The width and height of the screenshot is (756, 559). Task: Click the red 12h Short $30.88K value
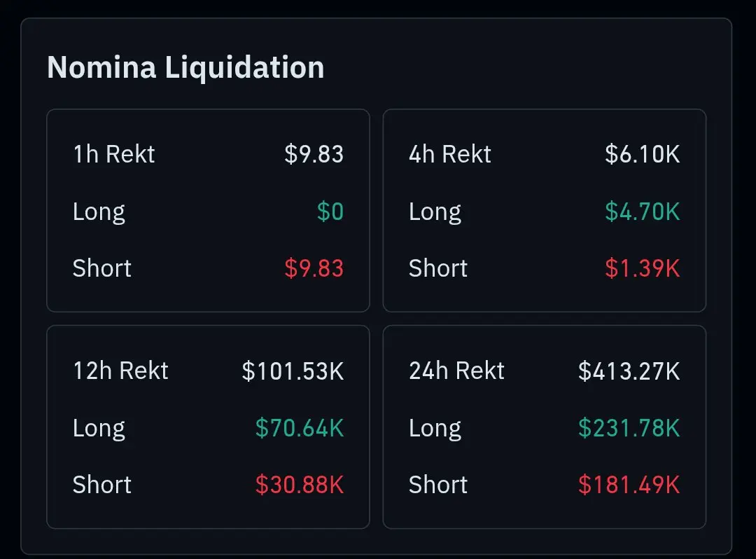(x=300, y=485)
